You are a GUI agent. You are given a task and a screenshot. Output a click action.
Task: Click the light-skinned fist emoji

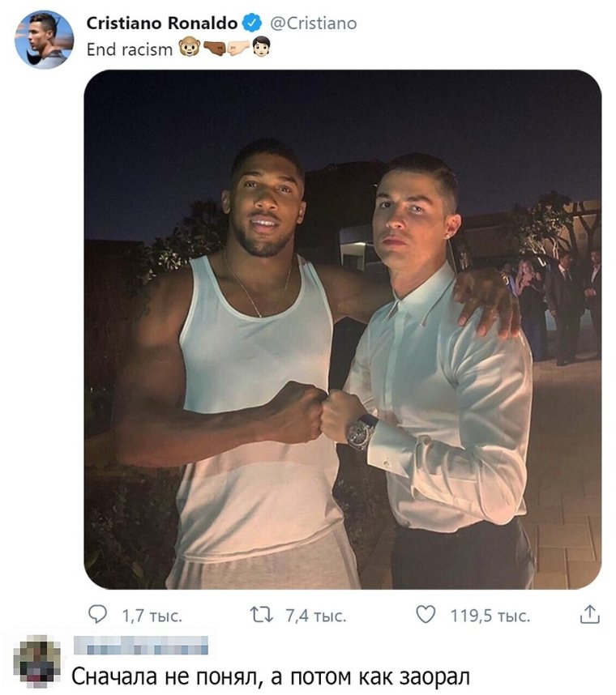coord(237,49)
